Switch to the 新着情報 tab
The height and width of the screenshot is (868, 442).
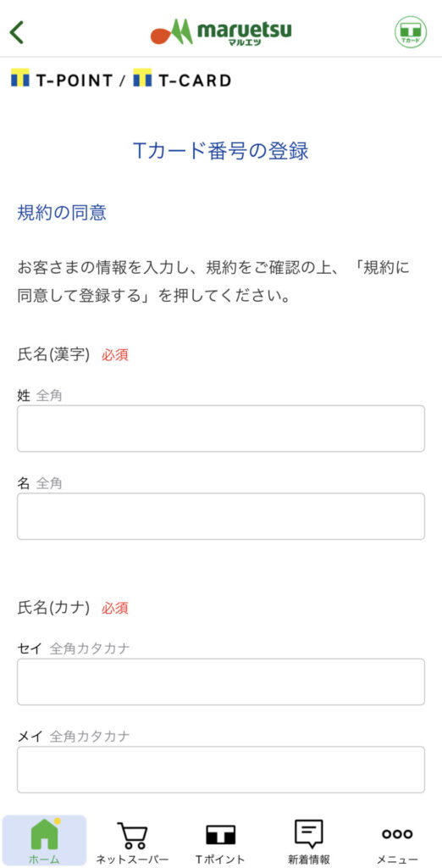pyautogui.click(x=309, y=840)
